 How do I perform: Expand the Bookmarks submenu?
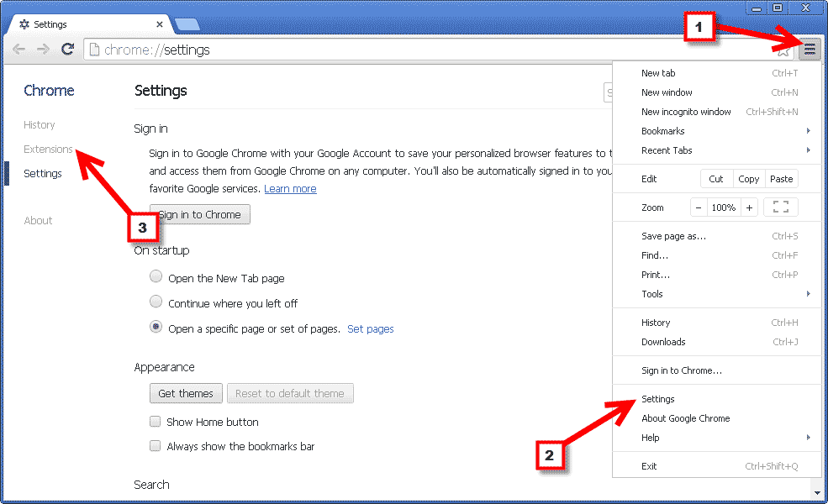(717, 131)
